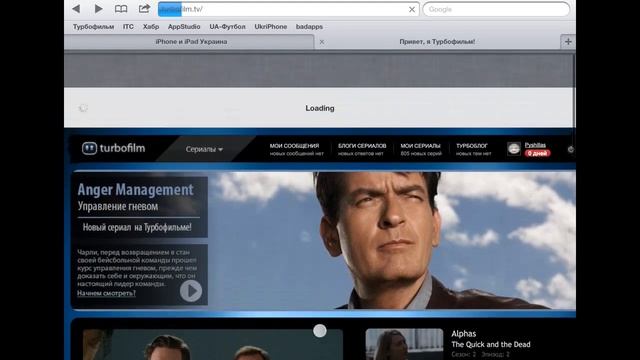The height and width of the screenshot is (360, 640).
Task: Click Начнем смотреть? link
Action: pyautogui.click(x=106, y=293)
